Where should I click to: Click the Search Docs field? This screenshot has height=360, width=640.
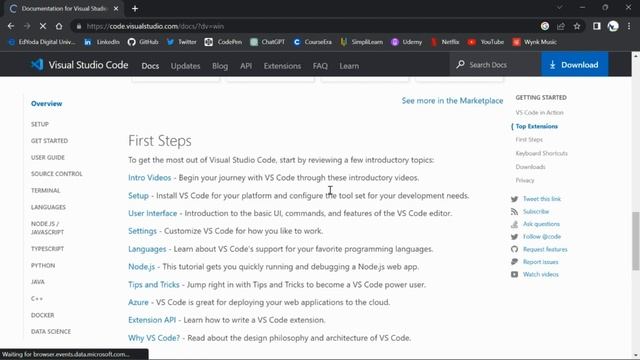click(495, 64)
